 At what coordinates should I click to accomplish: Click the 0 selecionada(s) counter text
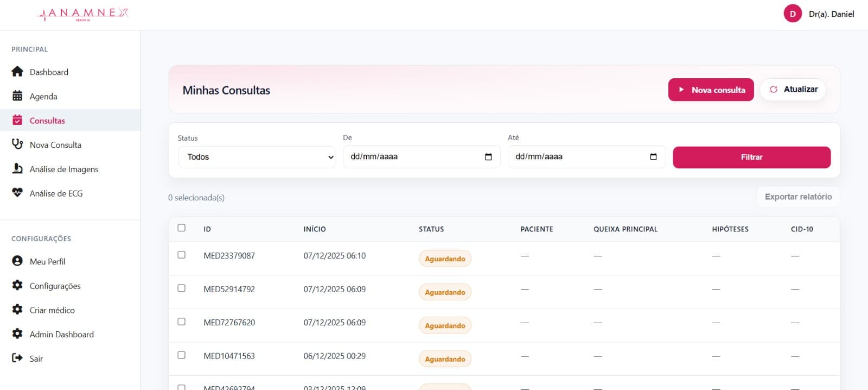tap(196, 198)
